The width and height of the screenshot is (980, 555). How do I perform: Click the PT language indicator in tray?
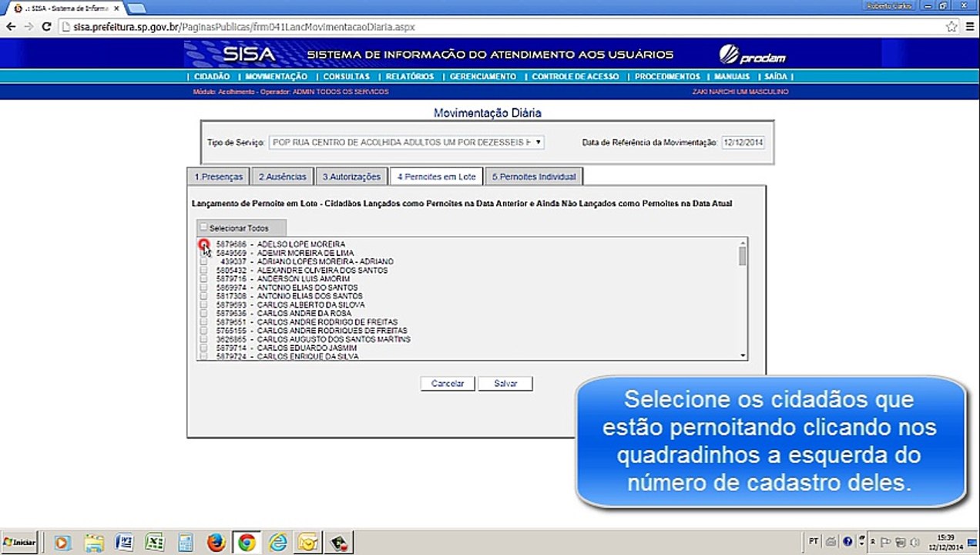click(x=814, y=542)
